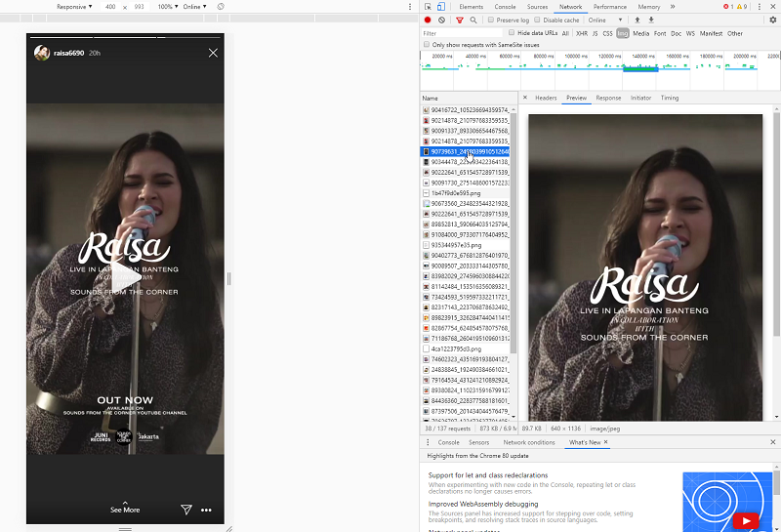Click the raisa6690 username link

[68, 53]
